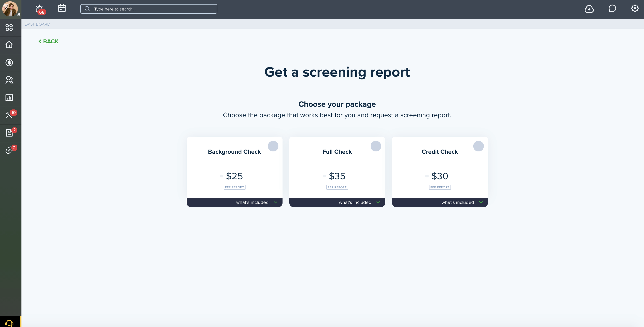This screenshot has width=644, height=327.
Task: Click the $35 price
Action: pyautogui.click(x=337, y=176)
